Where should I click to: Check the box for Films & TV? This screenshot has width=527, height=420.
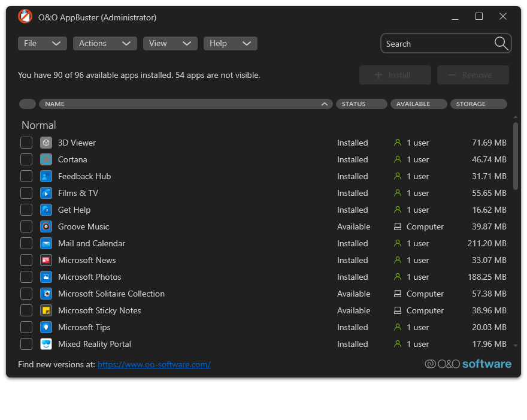click(x=26, y=193)
